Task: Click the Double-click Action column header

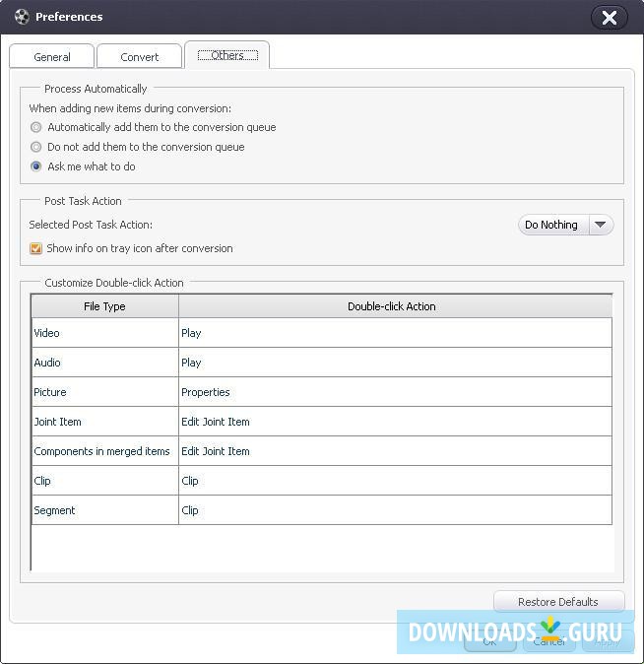Action: pos(395,306)
